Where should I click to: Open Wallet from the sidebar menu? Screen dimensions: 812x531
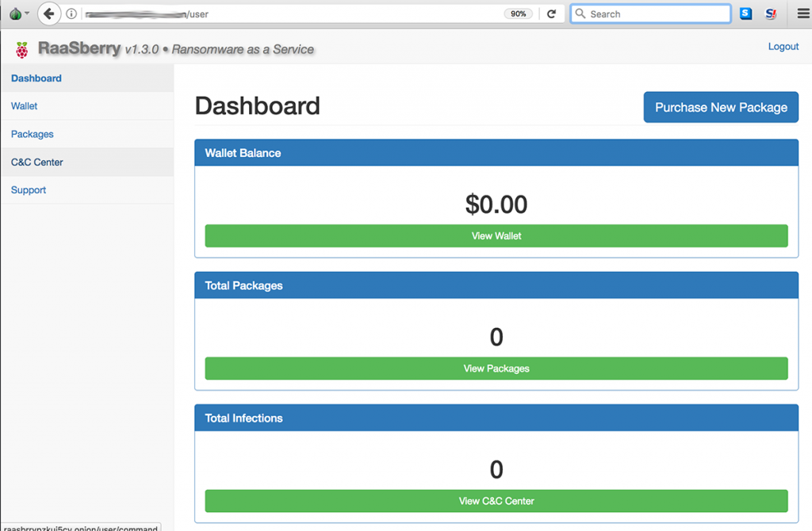pos(25,106)
